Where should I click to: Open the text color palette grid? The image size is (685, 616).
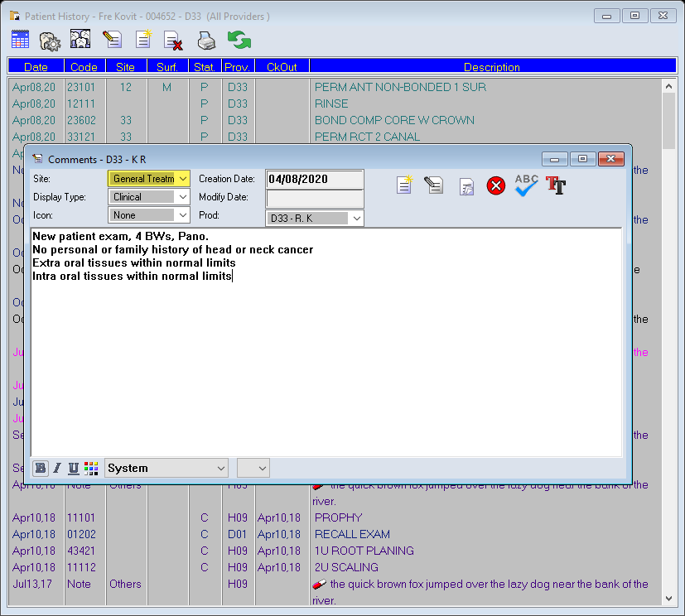pyautogui.click(x=91, y=469)
